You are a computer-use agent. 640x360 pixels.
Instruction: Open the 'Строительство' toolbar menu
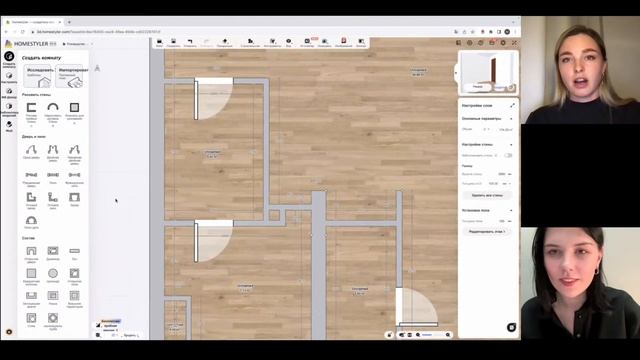[x=250, y=42]
